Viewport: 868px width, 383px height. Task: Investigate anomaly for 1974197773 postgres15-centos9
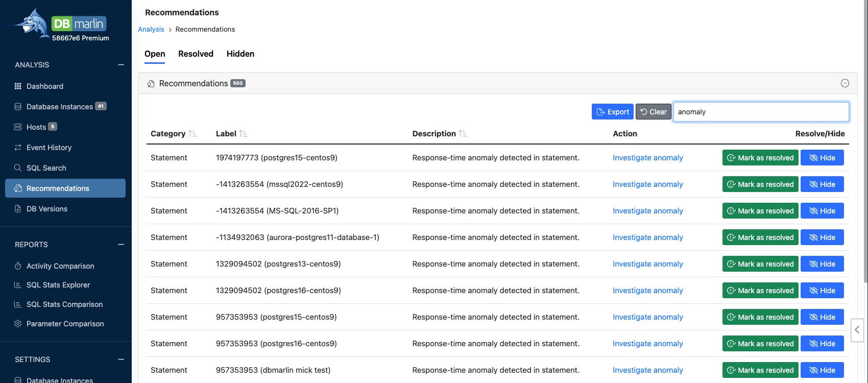[x=647, y=158]
